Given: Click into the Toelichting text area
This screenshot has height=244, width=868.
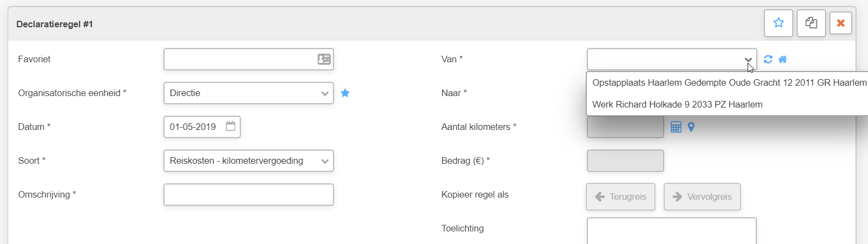Looking at the screenshot, I should click(x=671, y=231).
